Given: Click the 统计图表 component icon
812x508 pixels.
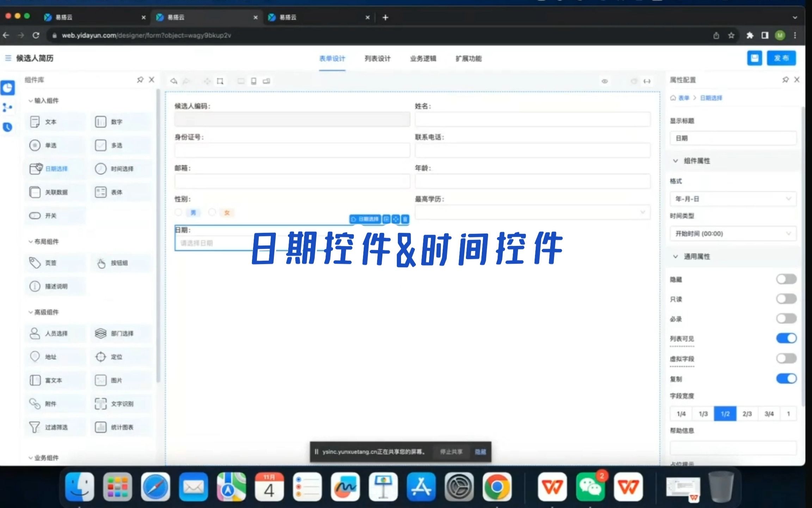Looking at the screenshot, I should pos(100,427).
